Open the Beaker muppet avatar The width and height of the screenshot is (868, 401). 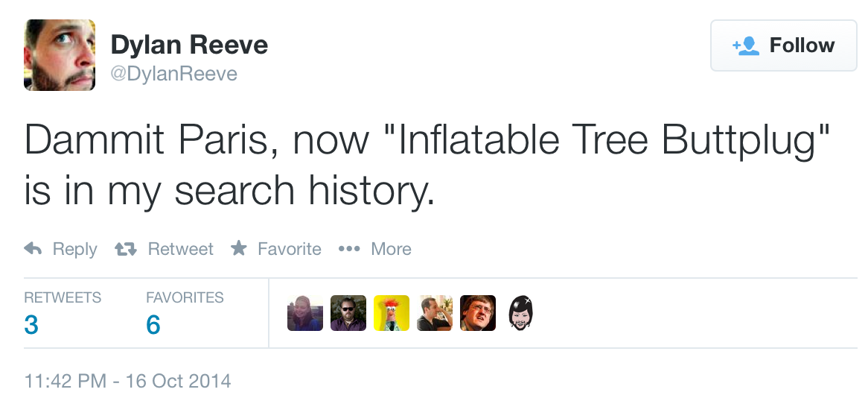tap(392, 313)
